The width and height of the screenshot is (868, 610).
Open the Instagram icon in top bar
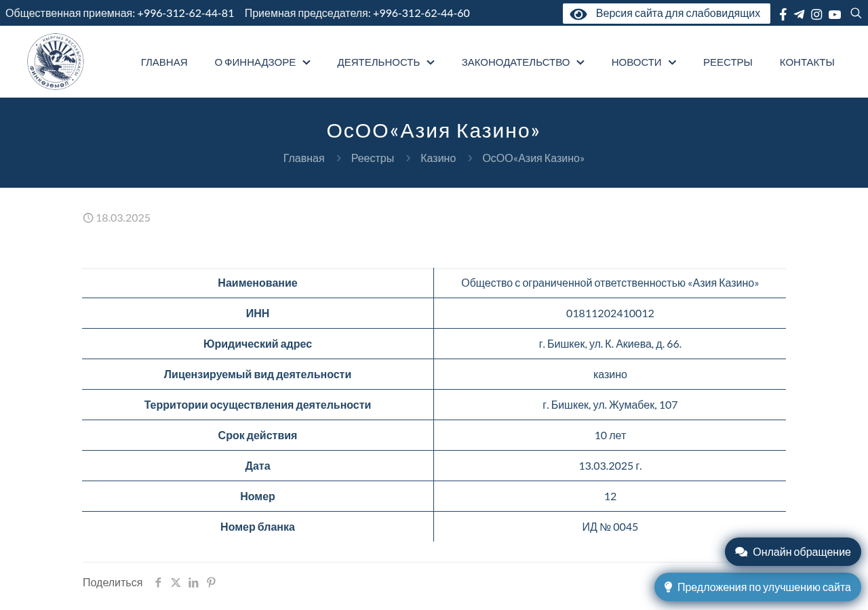tap(816, 14)
